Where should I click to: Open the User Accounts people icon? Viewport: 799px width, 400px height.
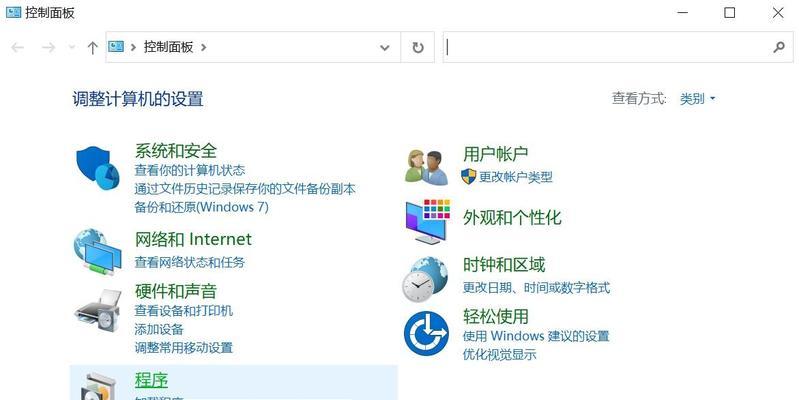coord(427,168)
